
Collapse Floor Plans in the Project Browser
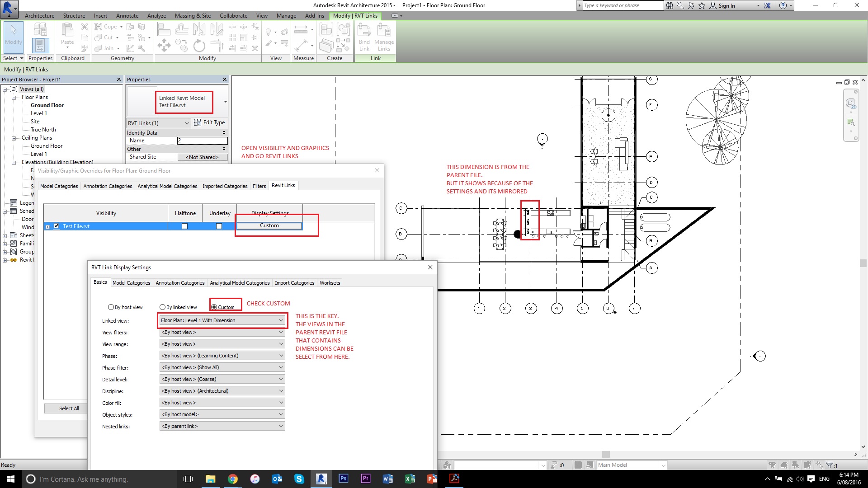coord(14,97)
